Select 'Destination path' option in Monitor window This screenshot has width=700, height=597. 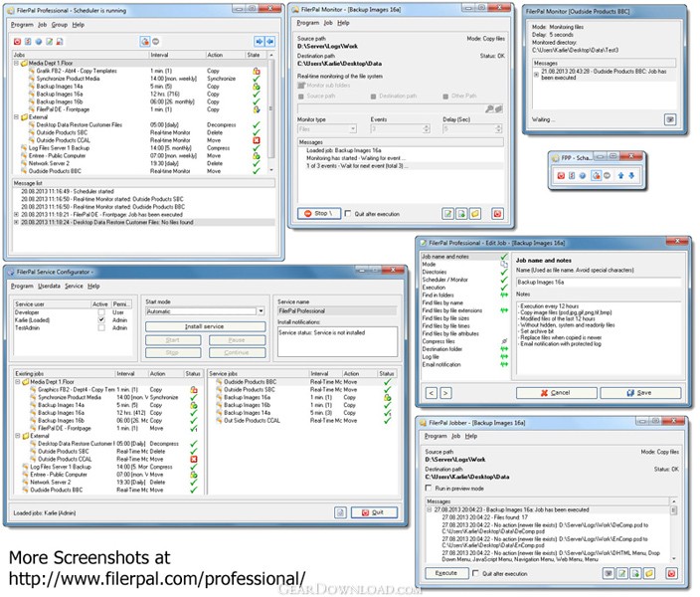(x=373, y=97)
